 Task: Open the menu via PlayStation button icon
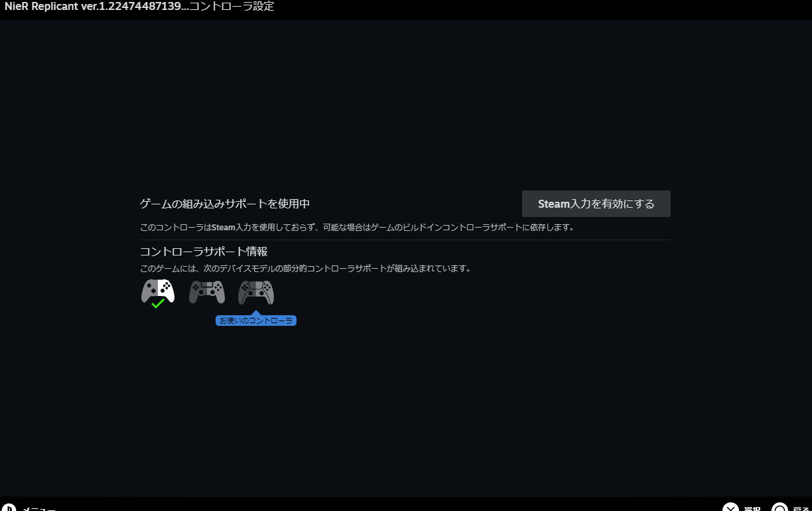pos(8,509)
